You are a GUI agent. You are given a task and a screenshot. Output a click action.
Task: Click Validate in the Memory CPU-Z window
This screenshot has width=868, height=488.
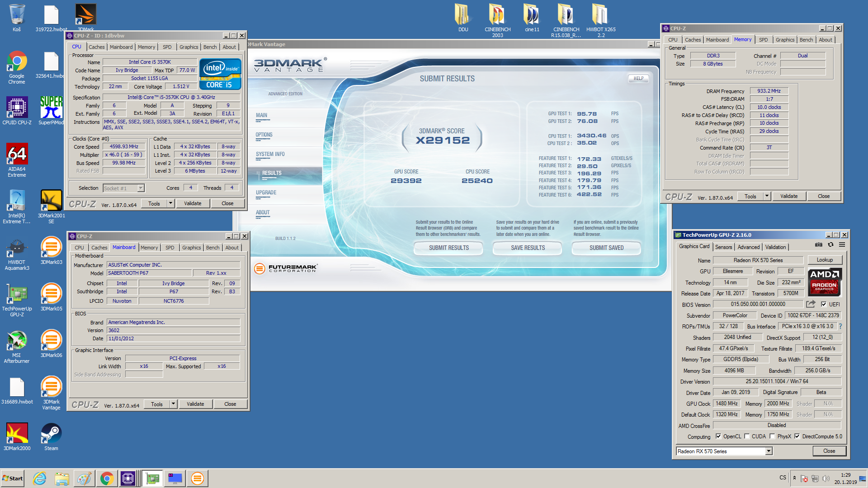tap(788, 196)
